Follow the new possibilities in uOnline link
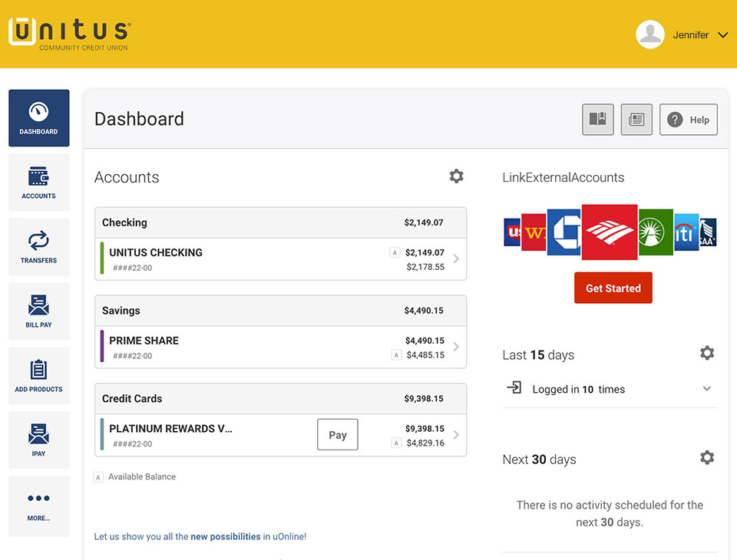 coord(200,536)
